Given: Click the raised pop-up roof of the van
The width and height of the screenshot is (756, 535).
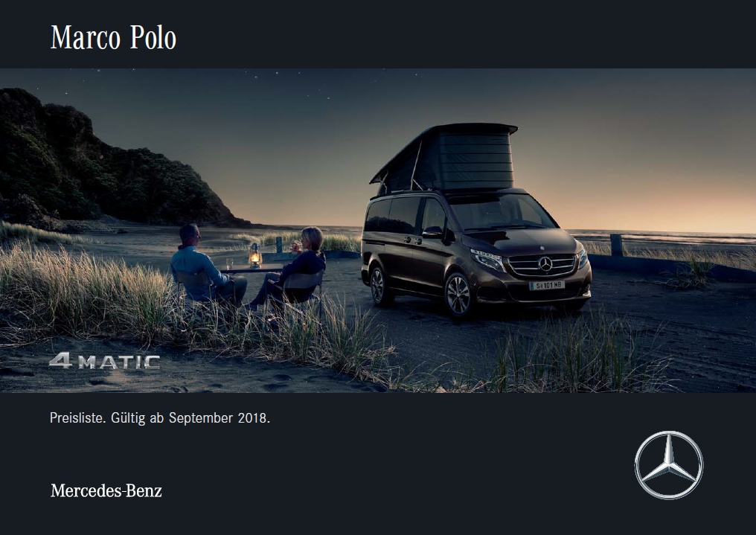Looking at the screenshot, I should [x=444, y=157].
